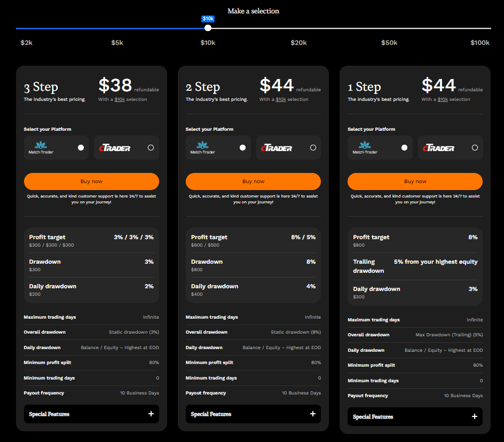Click the $10k selection link in 2 Step card
The width and height of the screenshot is (504, 442).
click(x=281, y=99)
